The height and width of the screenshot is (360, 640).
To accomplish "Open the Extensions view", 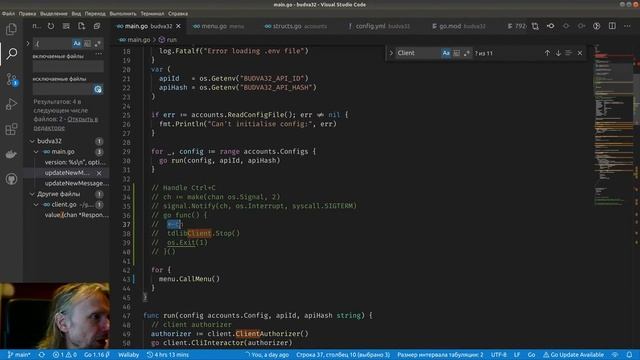I will (x=11, y=129).
